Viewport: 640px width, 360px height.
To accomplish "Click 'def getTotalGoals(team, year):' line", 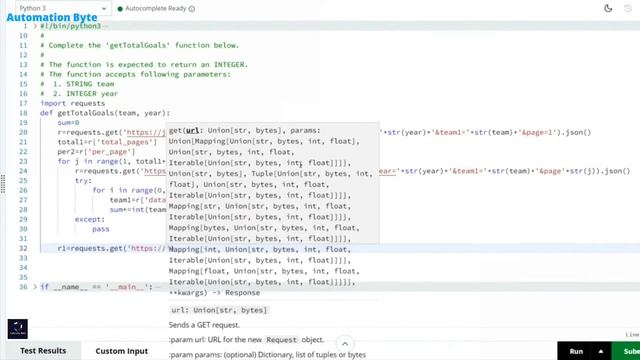I will click(x=105, y=113).
